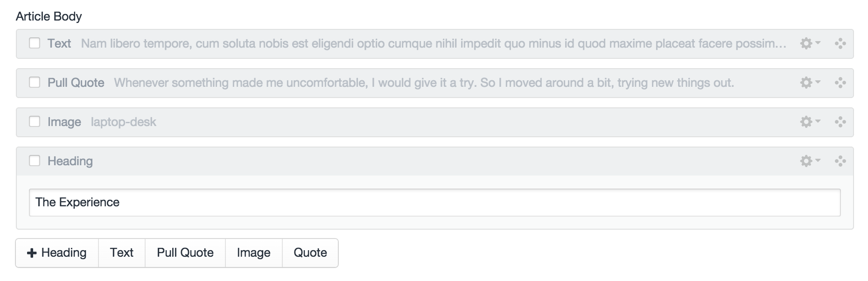Click the heading field containing "The Experience"
Viewport: 868px width, 281px height.
(x=434, y=203)
